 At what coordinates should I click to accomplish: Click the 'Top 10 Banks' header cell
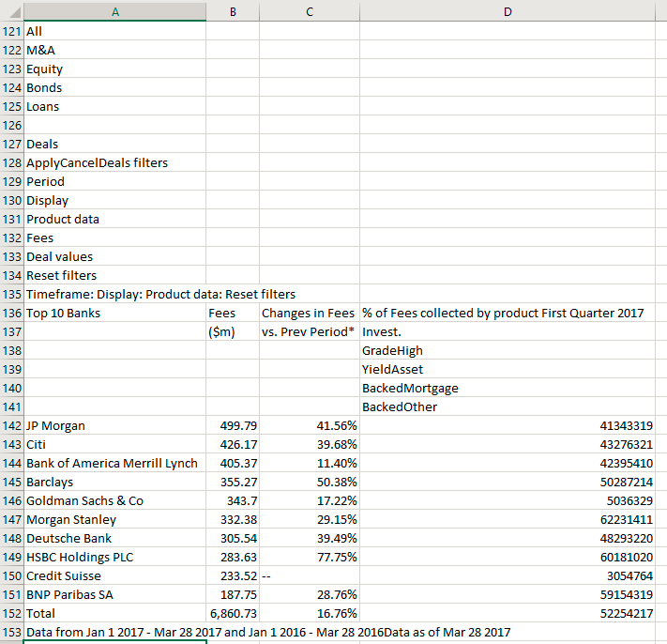click(x=114, y=313)
